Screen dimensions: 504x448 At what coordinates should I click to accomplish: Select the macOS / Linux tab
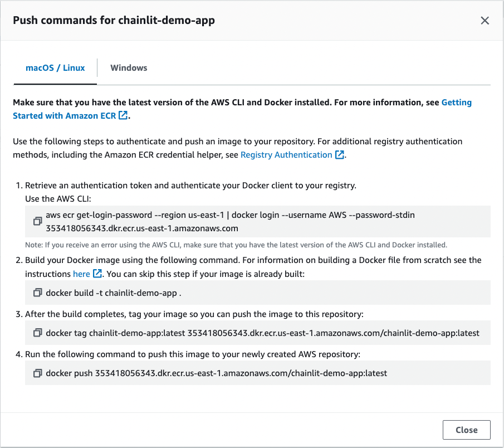tap(55, 67)
